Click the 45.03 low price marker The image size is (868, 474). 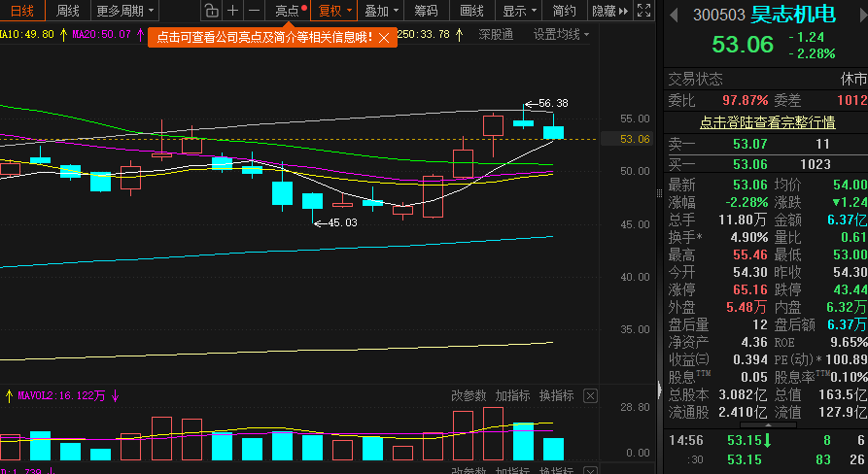point(342,222)
